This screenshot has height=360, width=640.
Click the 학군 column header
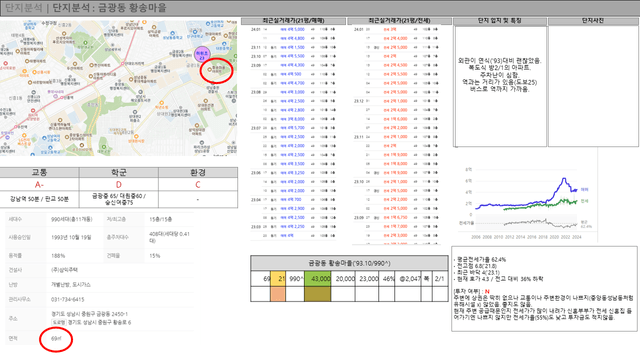[118, 173]
